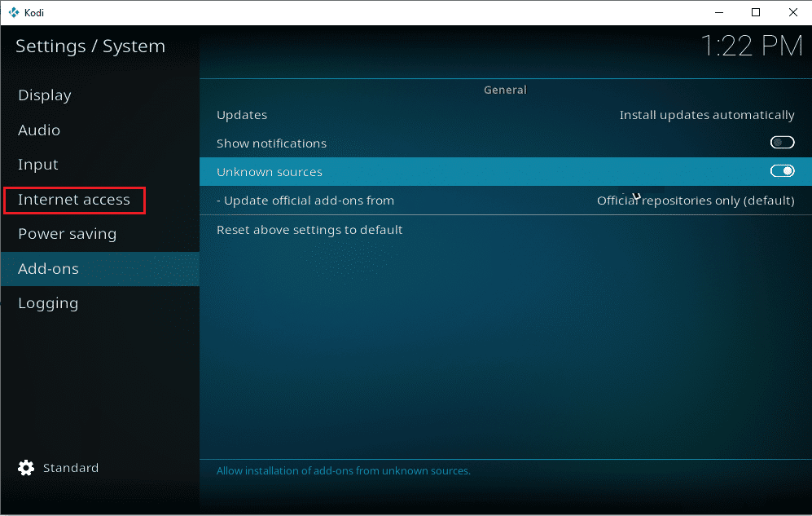
Task: Click the 1:22 PM clock
Action: point(752,46)
